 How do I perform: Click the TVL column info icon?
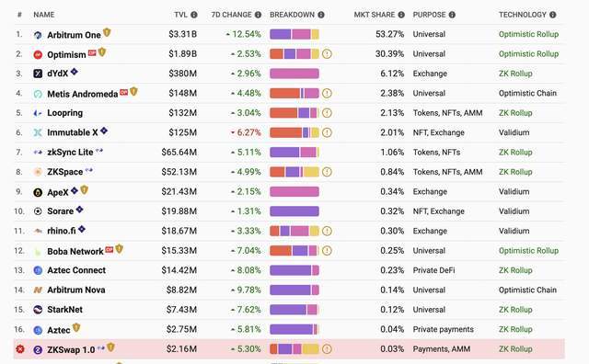(194, 15)
